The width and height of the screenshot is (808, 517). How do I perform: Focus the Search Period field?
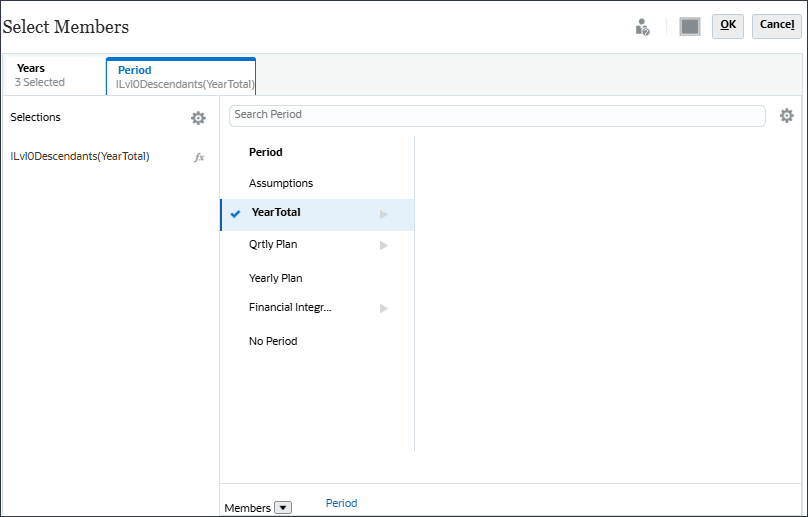(497, 115)
